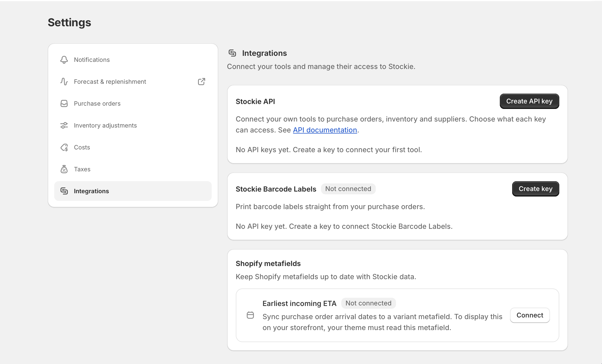The width and height of the screenshot is (602, 364).
Task: Select Inventory adjustments in sidebar
Action: (x=133, y=125)
